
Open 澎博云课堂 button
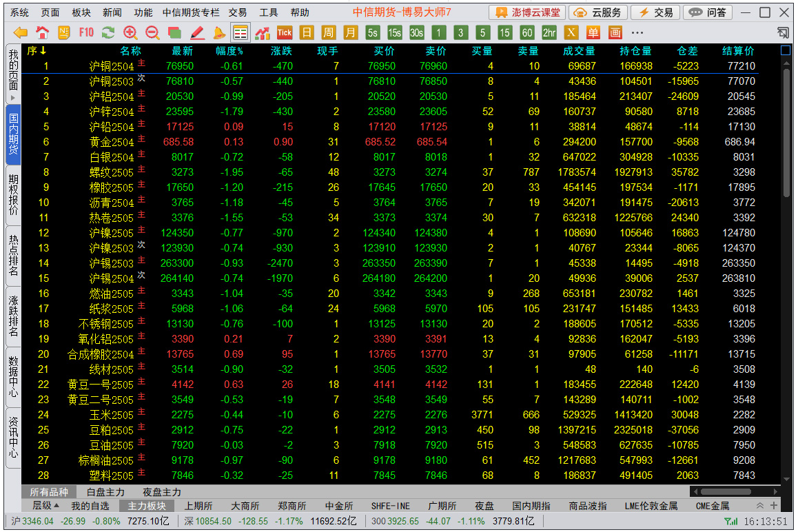pyautogui.click(x=527, y=12)
